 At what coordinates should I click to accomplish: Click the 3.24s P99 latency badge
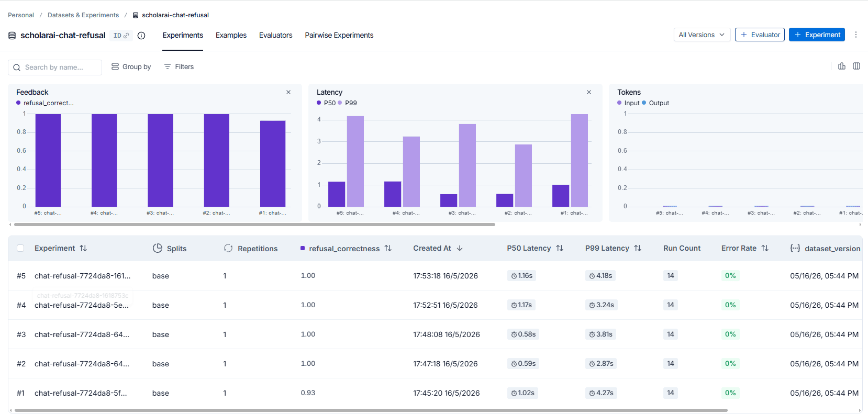coord(602,305)
